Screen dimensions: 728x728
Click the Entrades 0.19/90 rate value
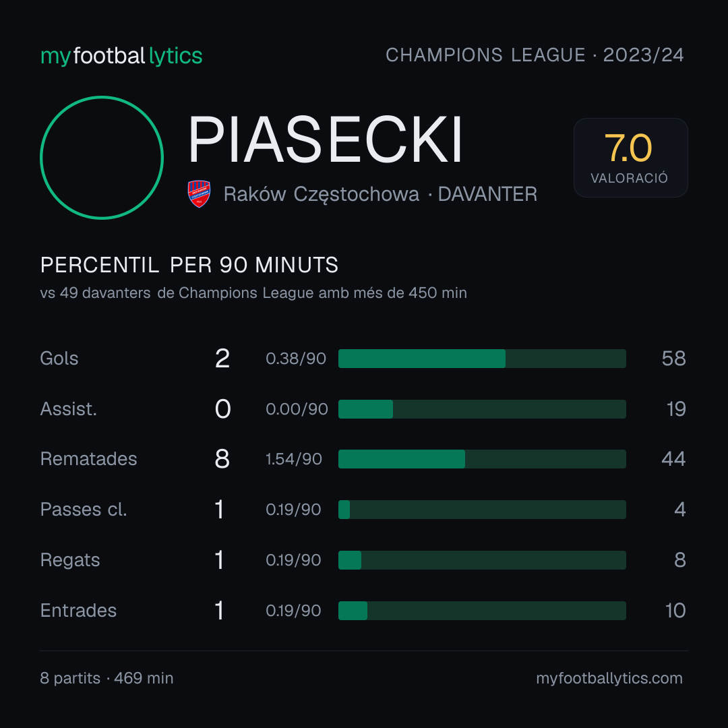tap(293, 611)
